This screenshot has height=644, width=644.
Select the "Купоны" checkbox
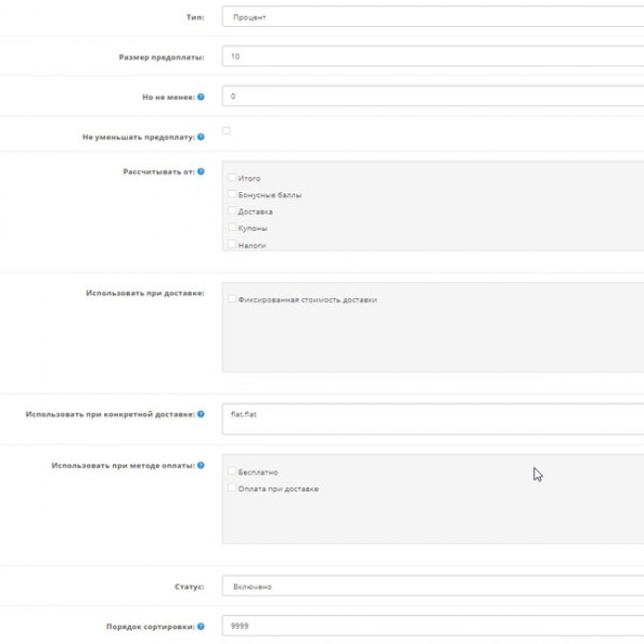tap(232, 228)
